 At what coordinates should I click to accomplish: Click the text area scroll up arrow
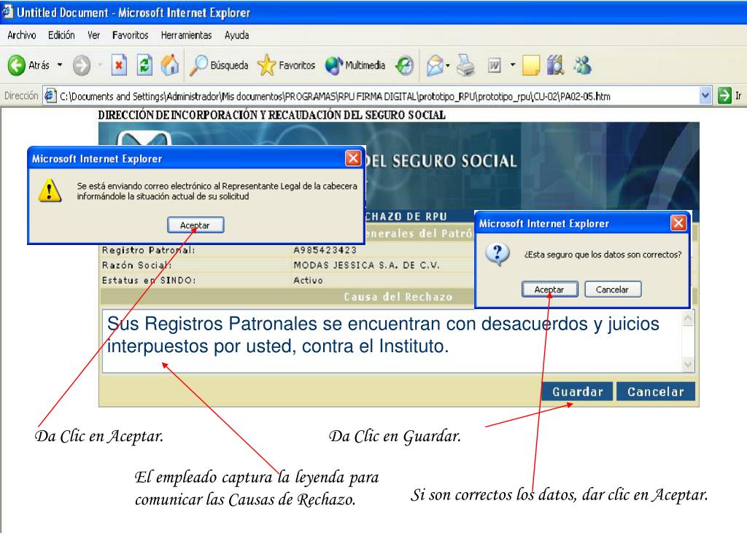coord(688,318)
